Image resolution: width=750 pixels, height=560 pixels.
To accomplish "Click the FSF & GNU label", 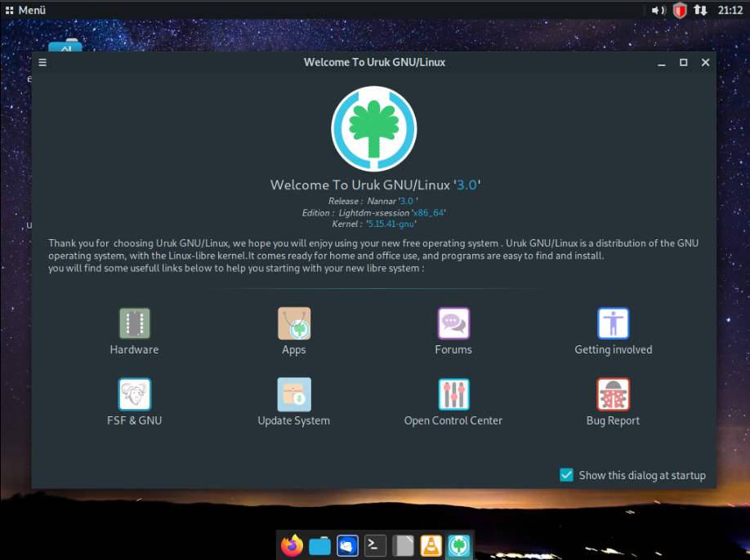I will pos(135,421).
